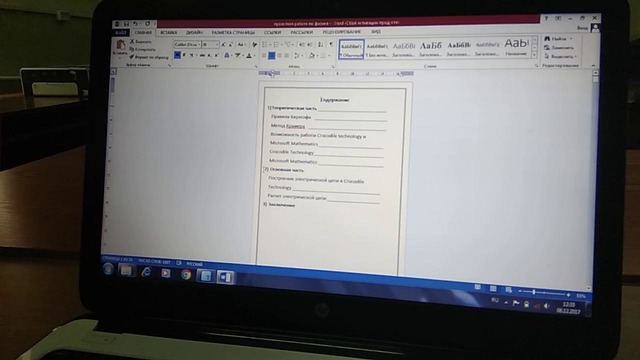Open the Change Case (Aa) dropdown
This screenshot has width=640, height=360.
click(x=241, y=44)
